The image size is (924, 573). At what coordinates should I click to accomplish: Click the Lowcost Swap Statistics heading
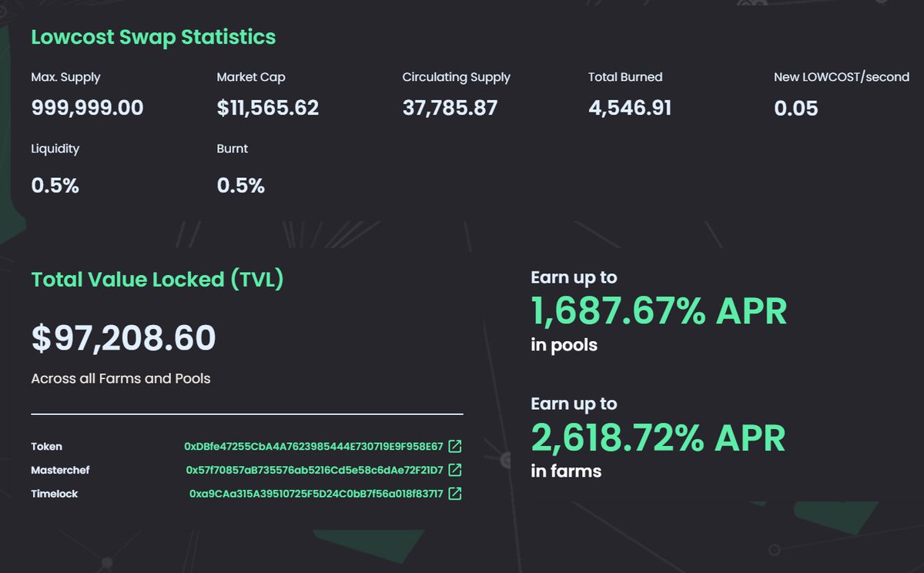[153, 36]
